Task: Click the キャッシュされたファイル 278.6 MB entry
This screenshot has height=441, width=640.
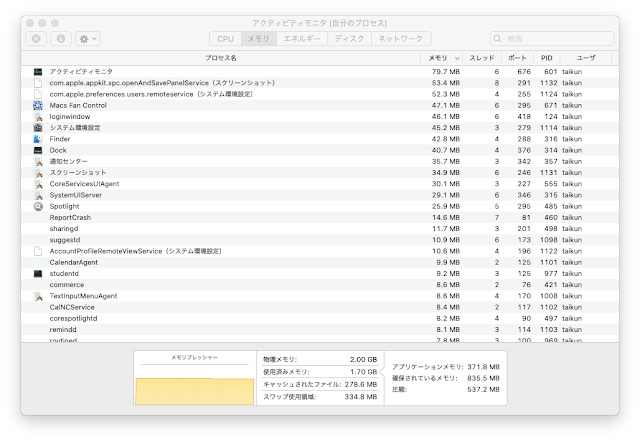Action: coord(320,385)
